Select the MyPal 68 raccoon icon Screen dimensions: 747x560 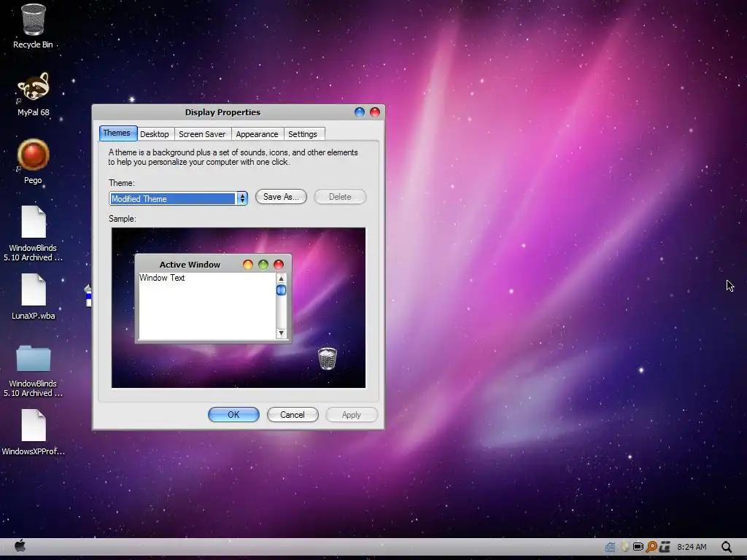pos(34,87)
